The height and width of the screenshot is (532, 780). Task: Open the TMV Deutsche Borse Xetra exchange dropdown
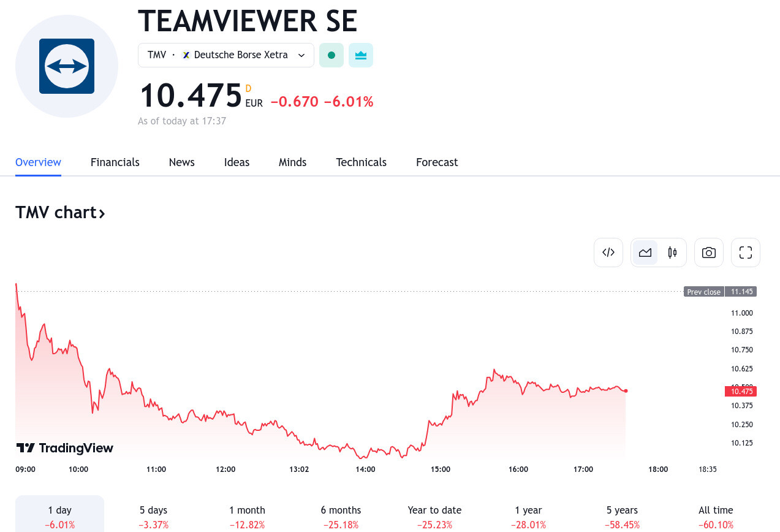click(226, 55)
